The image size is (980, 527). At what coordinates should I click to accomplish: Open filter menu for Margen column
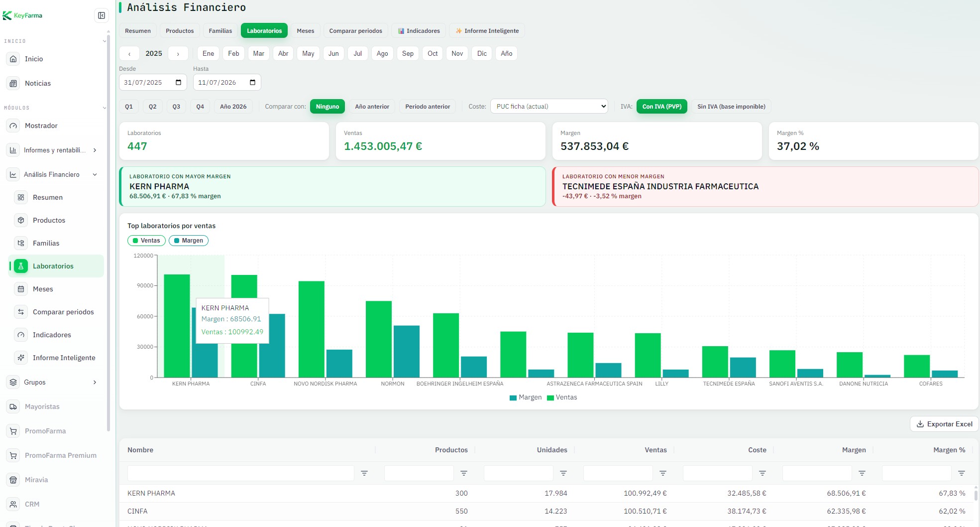[862, 473]
